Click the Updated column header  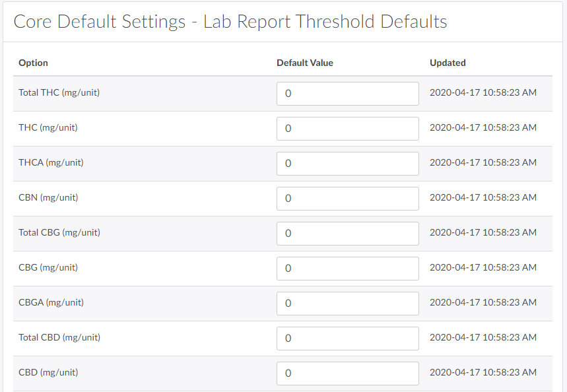(x=448, y=63)
